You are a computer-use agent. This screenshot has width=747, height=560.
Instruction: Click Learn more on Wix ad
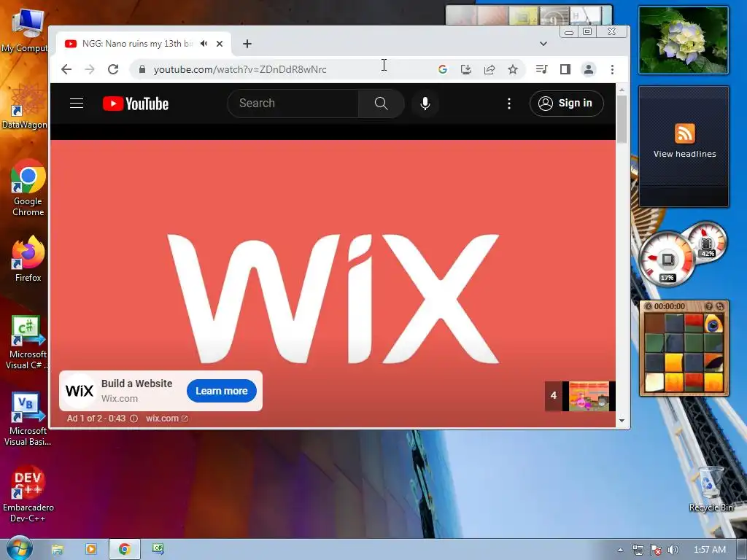click(222, 391)
